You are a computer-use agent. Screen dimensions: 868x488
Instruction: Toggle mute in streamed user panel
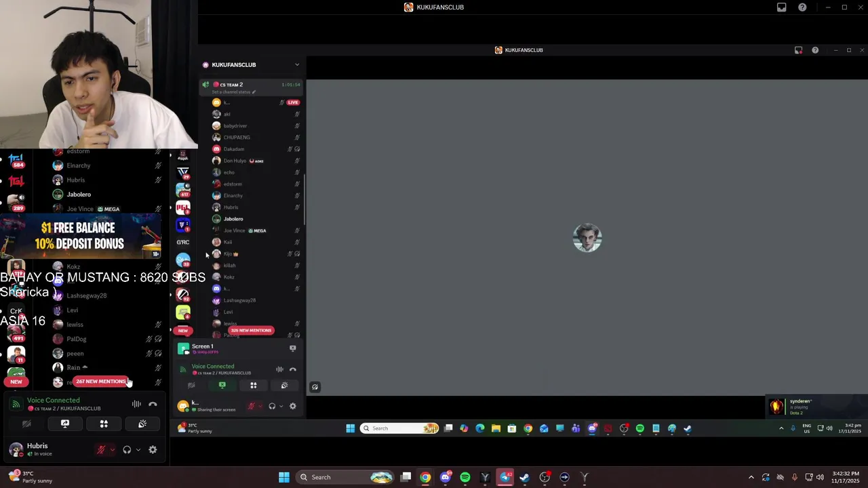pos(252,406)
